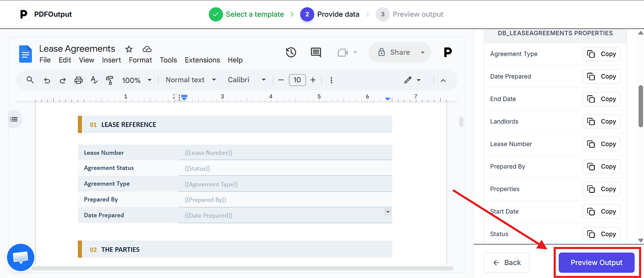Click the Date Prepared cell dropdown arrow
644x278 pixels.
tap(388, 212)
